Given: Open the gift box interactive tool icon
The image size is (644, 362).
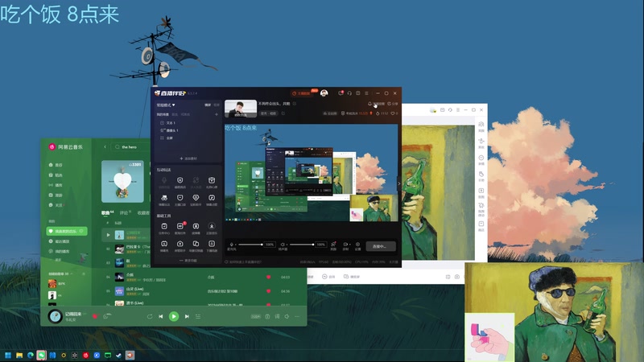Looking at the screenshot, I should point(212,180).
